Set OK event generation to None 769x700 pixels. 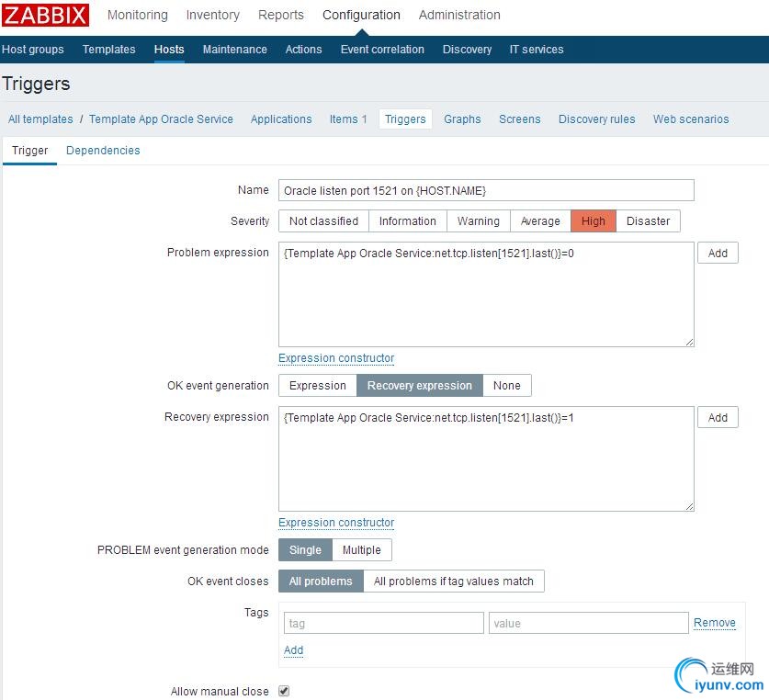point(507,386)
